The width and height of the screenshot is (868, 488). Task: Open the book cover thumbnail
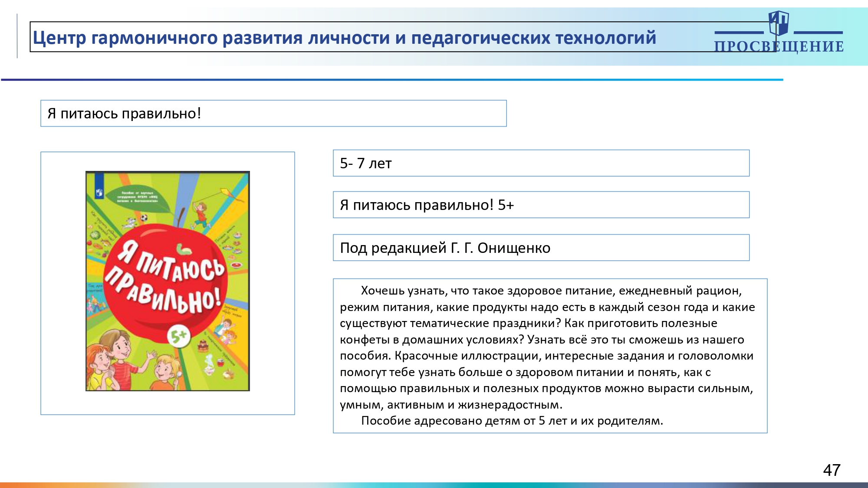click(x=168, y=281)
